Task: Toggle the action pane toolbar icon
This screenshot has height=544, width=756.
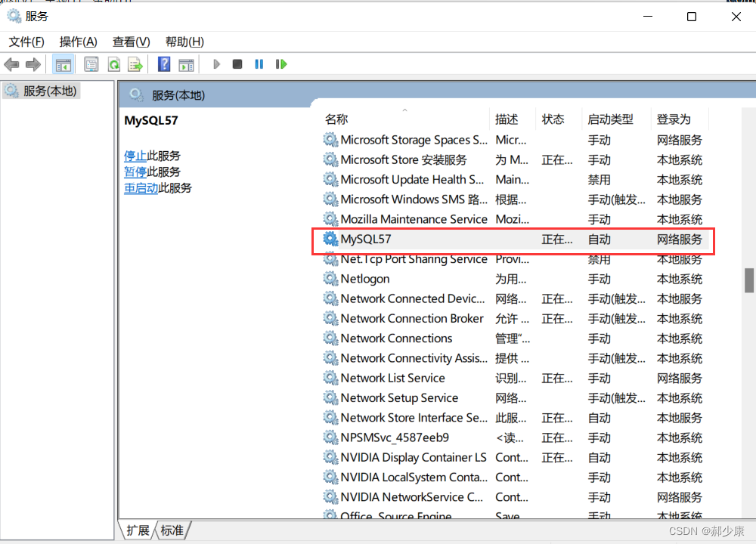Action: pyautogui.click(x=186, y=64)
